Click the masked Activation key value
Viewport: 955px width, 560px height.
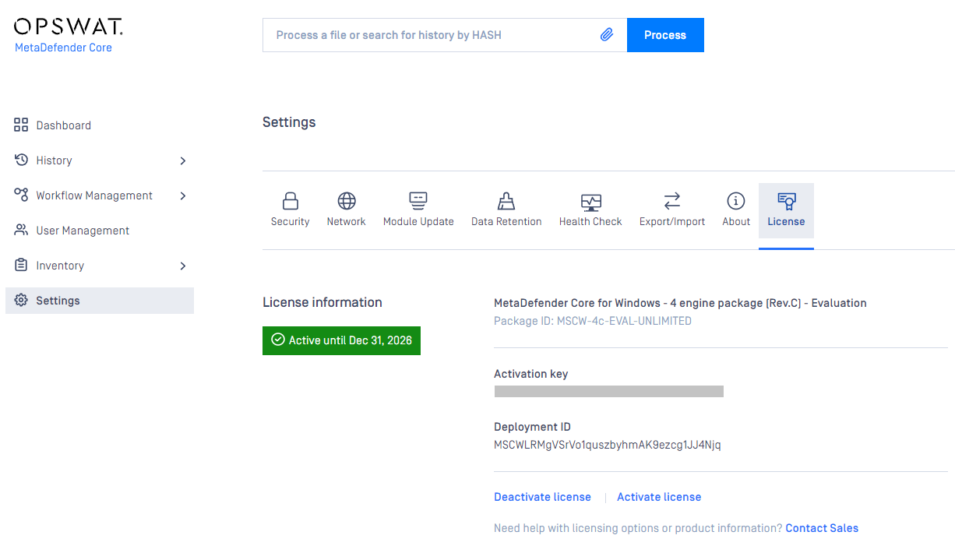(609, 391)
